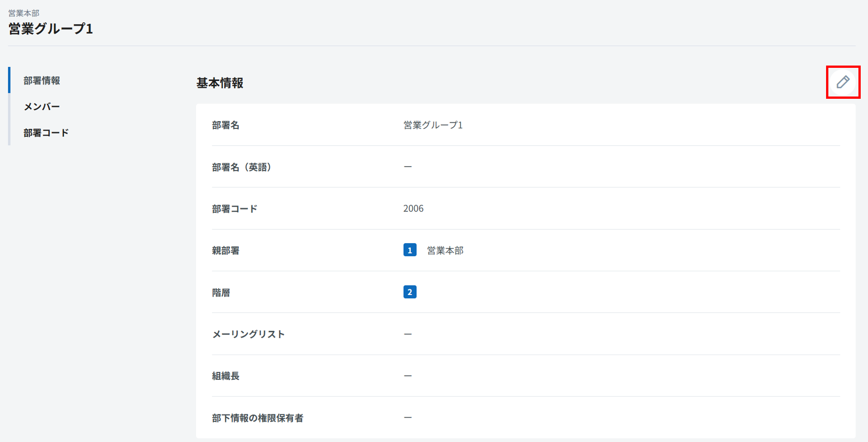Click the pencil edit icon for 基本情報
This screenshot has width=868, height=442.
[842, 82]
